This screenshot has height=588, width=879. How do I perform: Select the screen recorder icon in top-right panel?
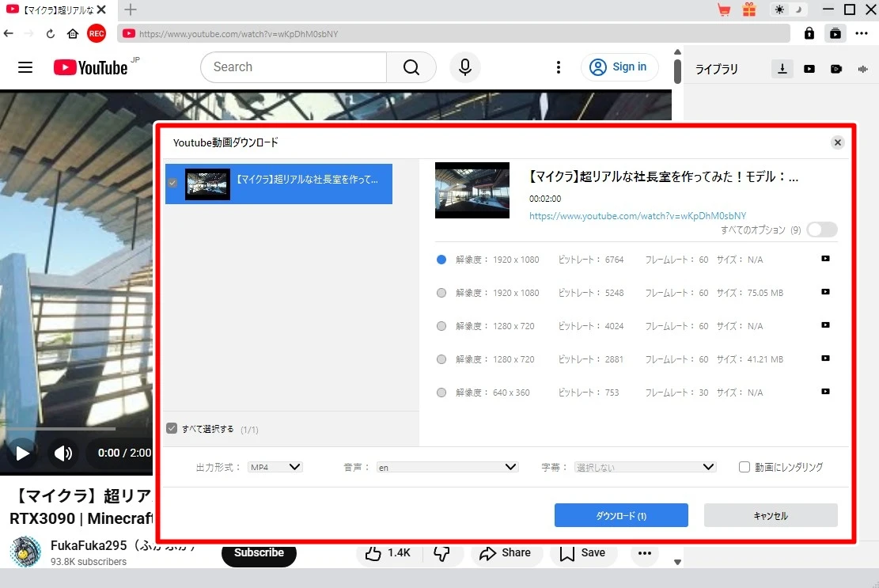[836, 69]
